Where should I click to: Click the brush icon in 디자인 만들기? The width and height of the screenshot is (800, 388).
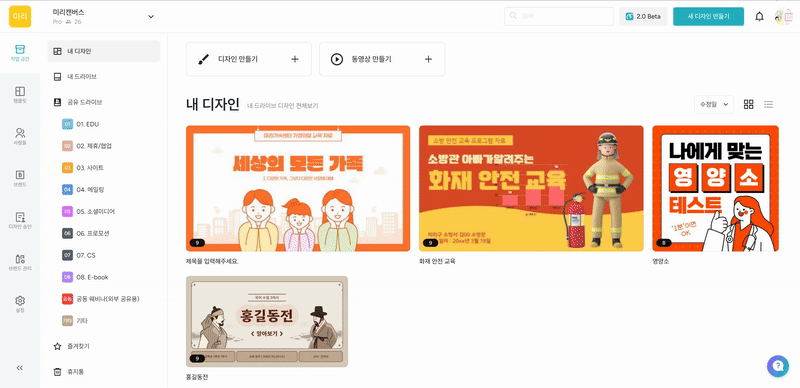(203, 59)
